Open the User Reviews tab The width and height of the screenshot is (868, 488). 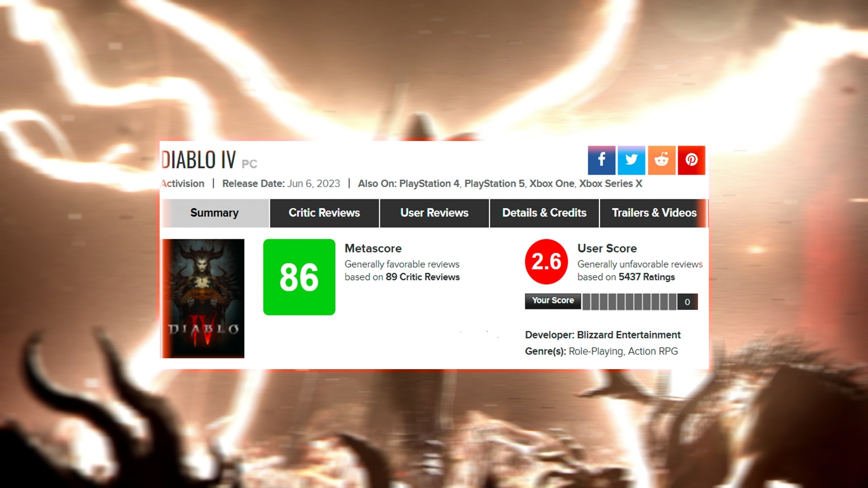click(x=434, y=213)
